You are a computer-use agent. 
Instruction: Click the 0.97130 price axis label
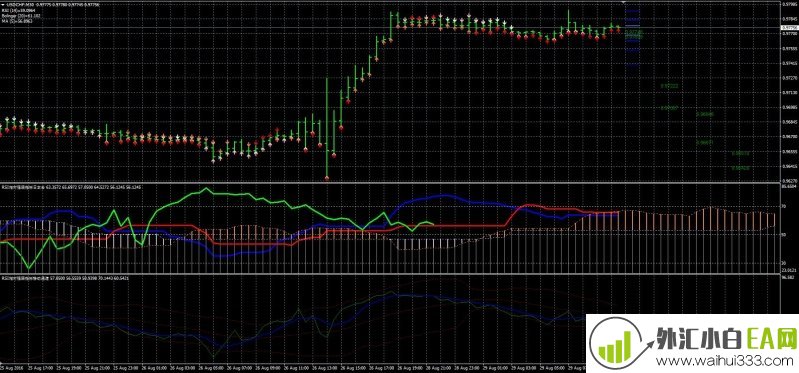coord(789,93)
